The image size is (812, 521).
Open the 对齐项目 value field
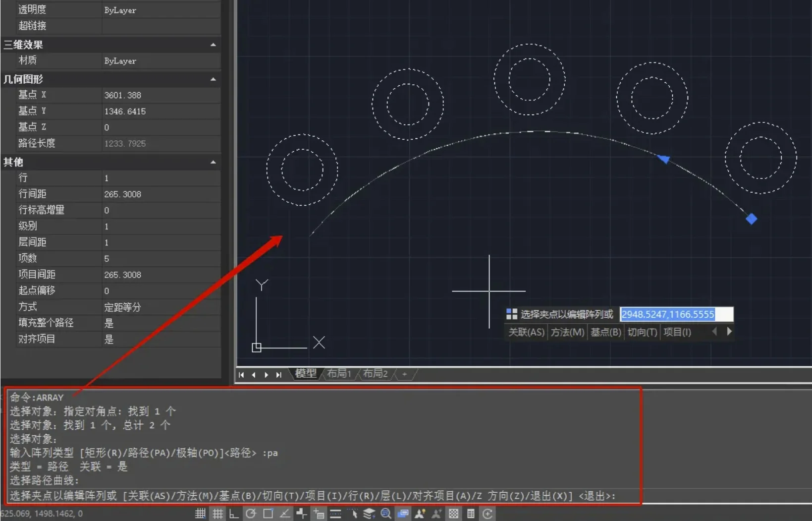tap(161, 339)
